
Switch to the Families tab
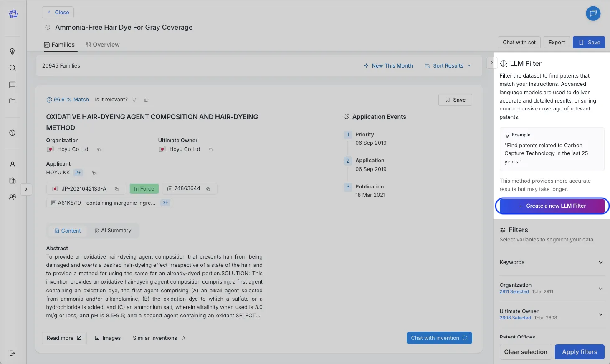click(59, 45)
